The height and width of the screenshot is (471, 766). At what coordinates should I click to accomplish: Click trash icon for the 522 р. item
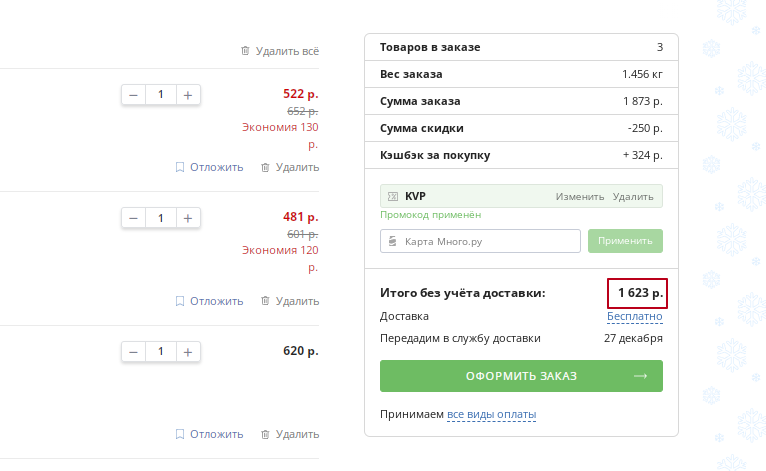[x=265, y=168]
